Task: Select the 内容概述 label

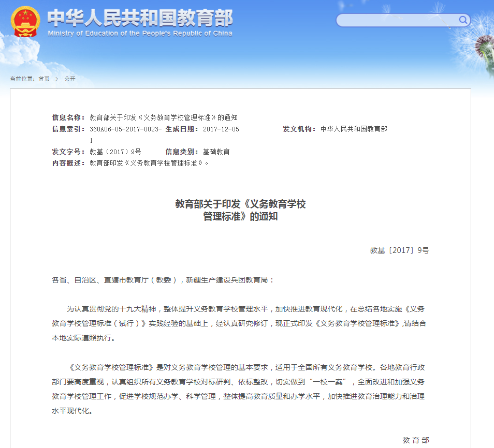Action: [68, 163]
